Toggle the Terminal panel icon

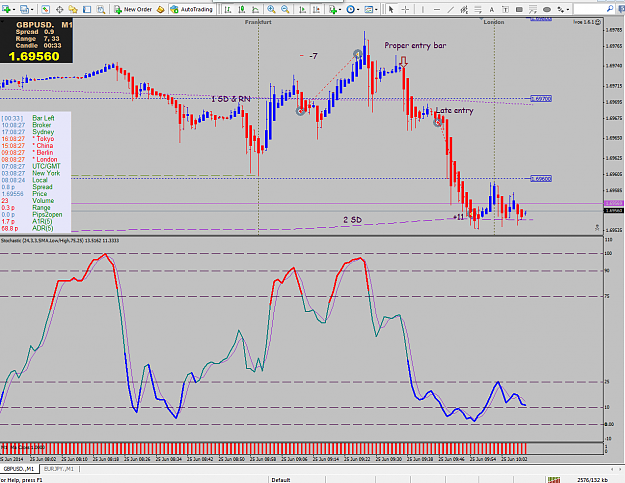(87, 9)
